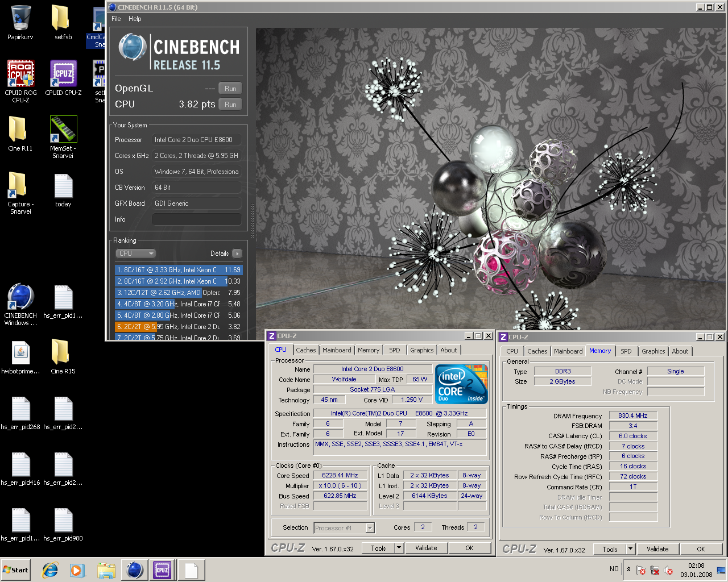728x582 pixels.
Task: Select the highlighted 2C/2T @ 5.95 GHz ranking row
Action: [179, 327]
